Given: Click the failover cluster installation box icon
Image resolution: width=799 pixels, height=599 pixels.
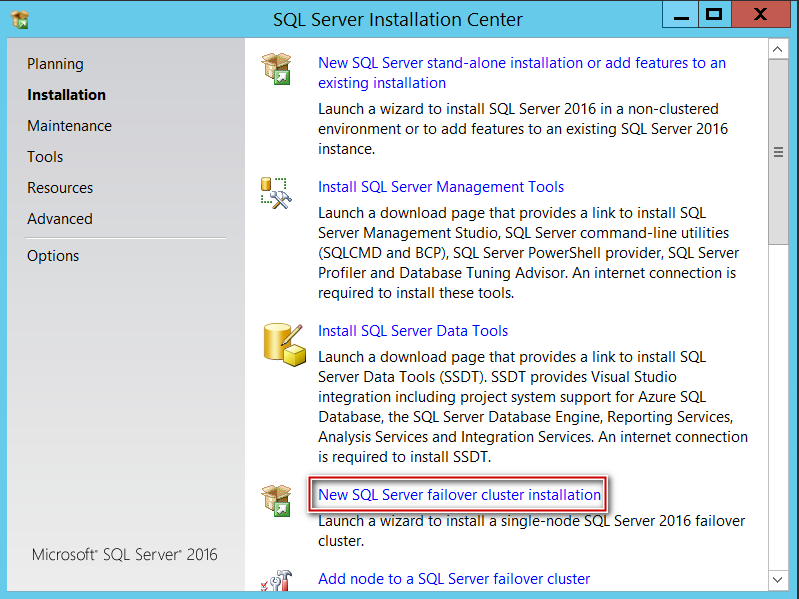Looking at the screenshot, I should [276, 500].
